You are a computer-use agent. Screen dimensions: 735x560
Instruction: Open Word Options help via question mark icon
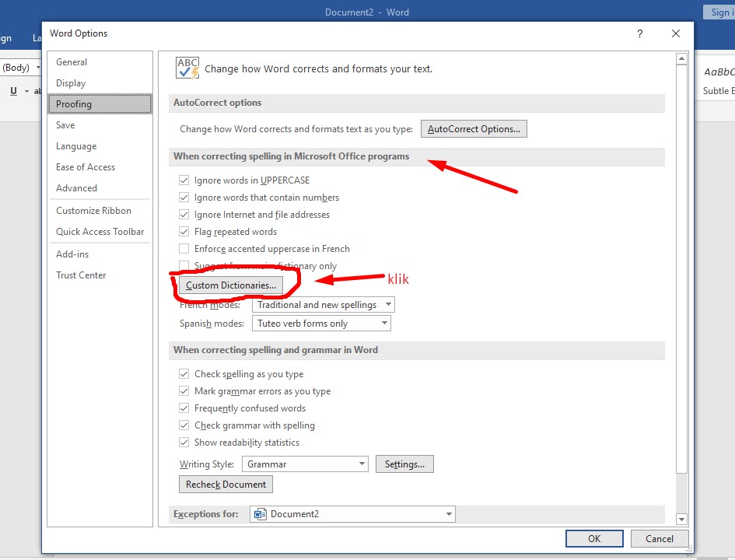pos(639,33)
